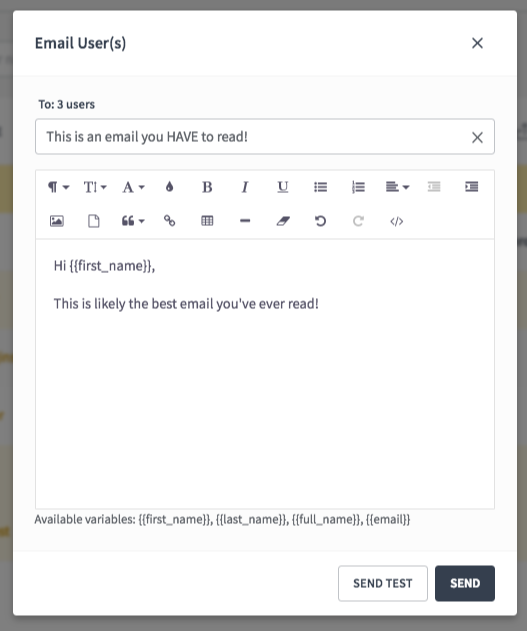Open the text alignment dropdown

397,187
